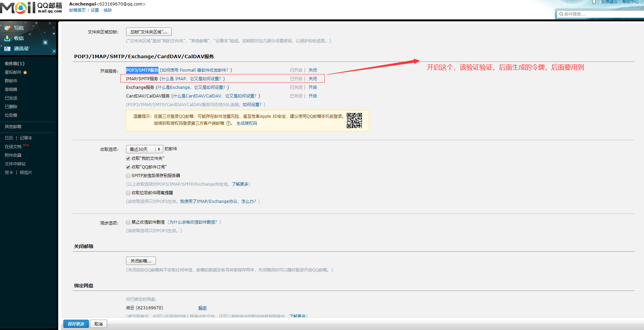The width and height of the screenshot is (644, 330).
Task: Click 开启 for CardDAV/CalDAV服务
Action: (313, 96)
